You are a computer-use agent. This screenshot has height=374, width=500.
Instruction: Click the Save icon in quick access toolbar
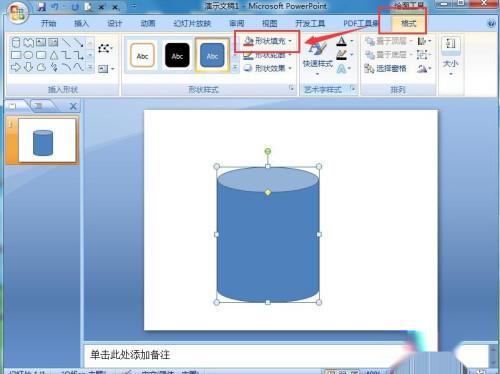point(41,6)
